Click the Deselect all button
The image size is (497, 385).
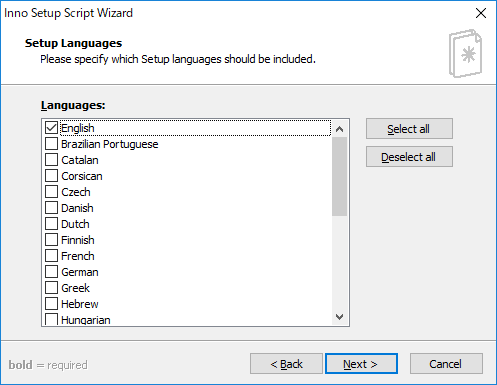coord(409,157)
